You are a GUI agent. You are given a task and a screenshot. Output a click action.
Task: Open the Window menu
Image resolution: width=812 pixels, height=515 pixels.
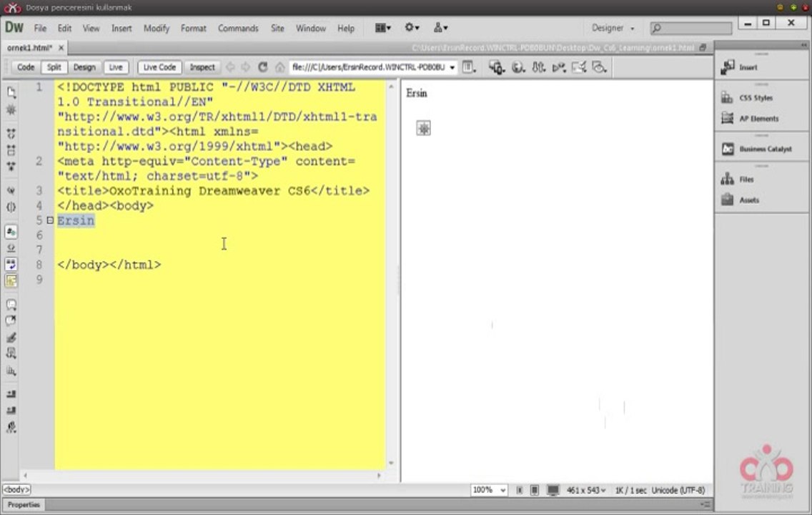tap(310, 29)
